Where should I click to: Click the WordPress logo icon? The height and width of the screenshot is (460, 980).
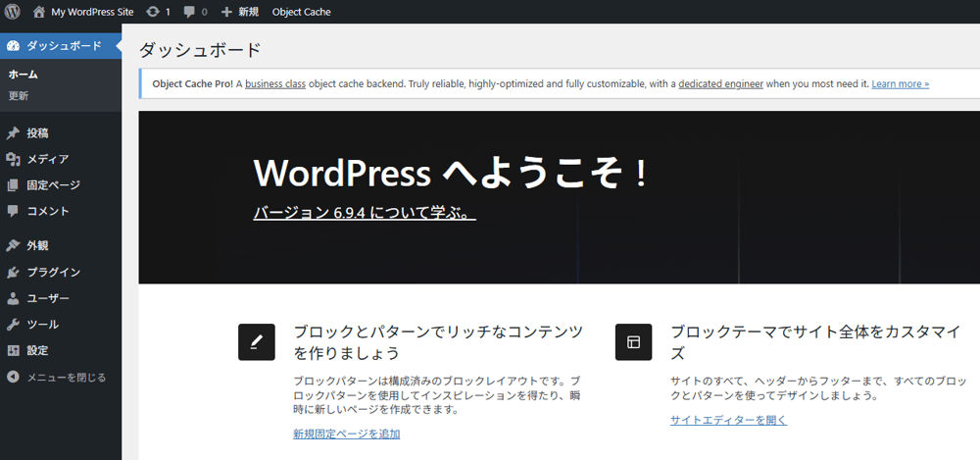pyautogui.click(x=13, y=12)
